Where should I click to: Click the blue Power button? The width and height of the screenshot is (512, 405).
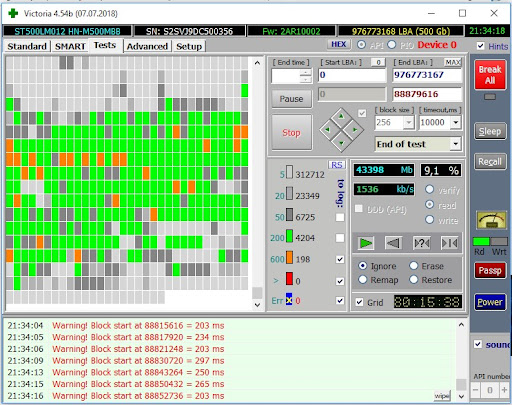click(x=490, y=302)
